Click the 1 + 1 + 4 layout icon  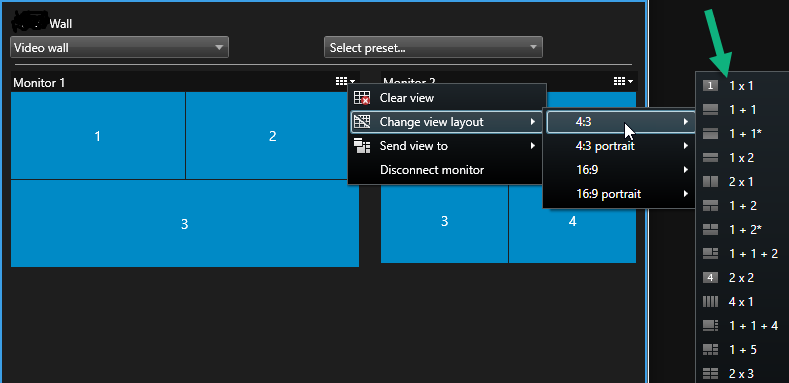point(710,326)
